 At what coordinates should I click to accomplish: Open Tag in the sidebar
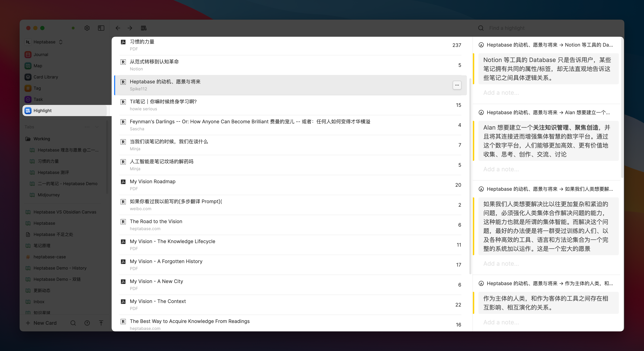pos(65,88)
